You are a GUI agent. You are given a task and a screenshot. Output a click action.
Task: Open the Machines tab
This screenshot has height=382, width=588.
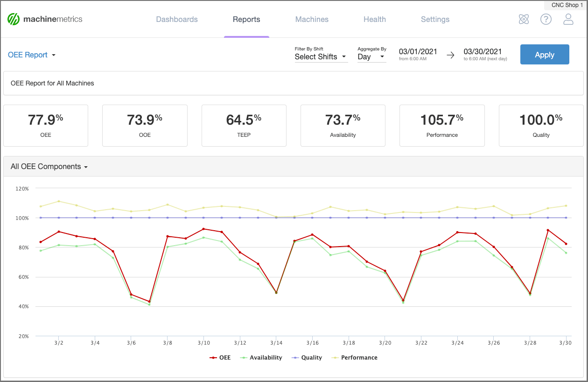click(x=312, y=19)
